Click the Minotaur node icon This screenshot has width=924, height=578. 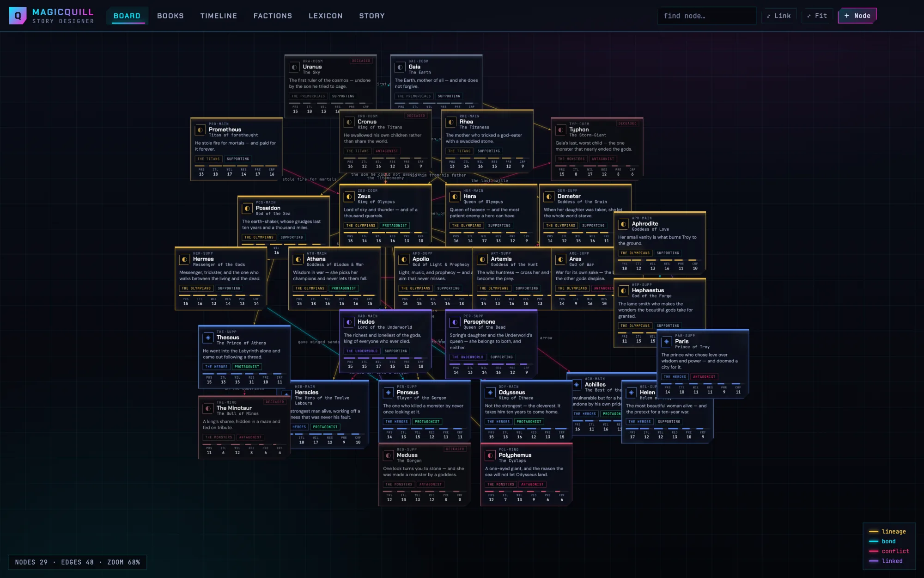click(x=208, y=409)
